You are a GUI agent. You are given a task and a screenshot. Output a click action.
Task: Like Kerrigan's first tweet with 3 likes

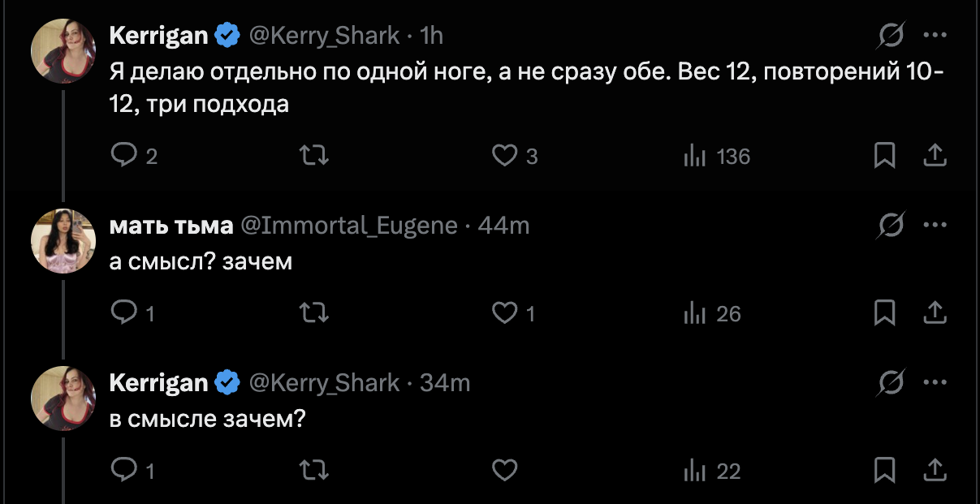click(x=505, y=156)
